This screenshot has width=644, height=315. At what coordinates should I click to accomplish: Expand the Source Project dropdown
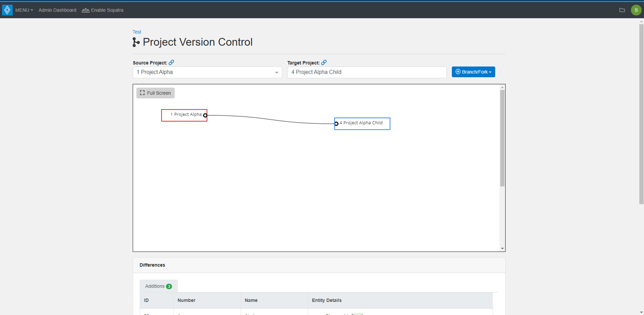point(207,72)
